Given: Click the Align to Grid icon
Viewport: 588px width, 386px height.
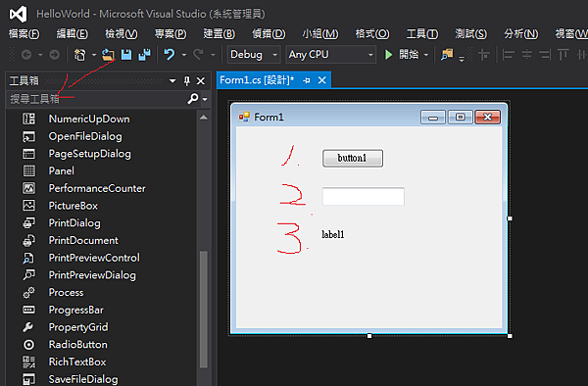Looking at the screenshot, I should [x=484, y=55].
